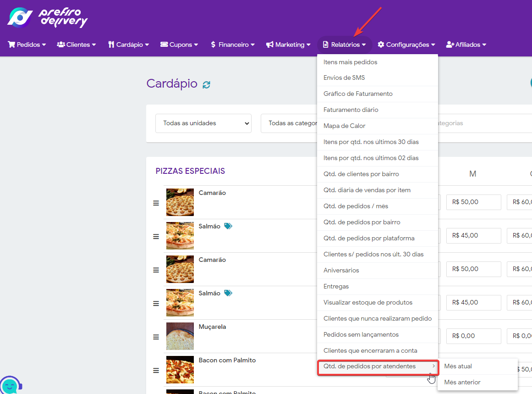Viewport: 532px width, 394px height.
Task: Open Itens mais pedidos report
Action: coord(350,62)
